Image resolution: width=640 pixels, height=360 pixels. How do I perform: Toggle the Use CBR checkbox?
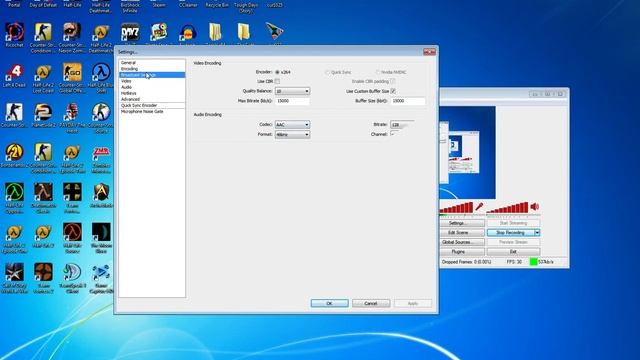click(278, 82)
